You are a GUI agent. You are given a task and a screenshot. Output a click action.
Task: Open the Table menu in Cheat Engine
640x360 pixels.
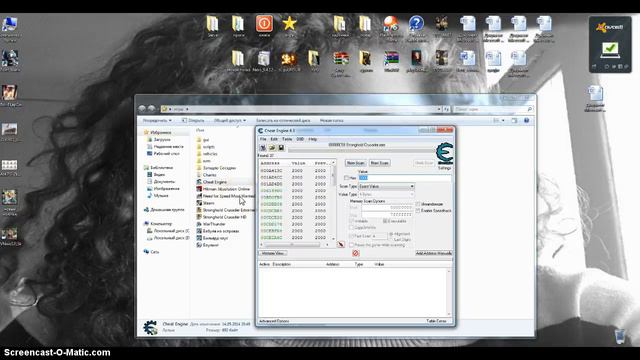[x=287, y=139]
